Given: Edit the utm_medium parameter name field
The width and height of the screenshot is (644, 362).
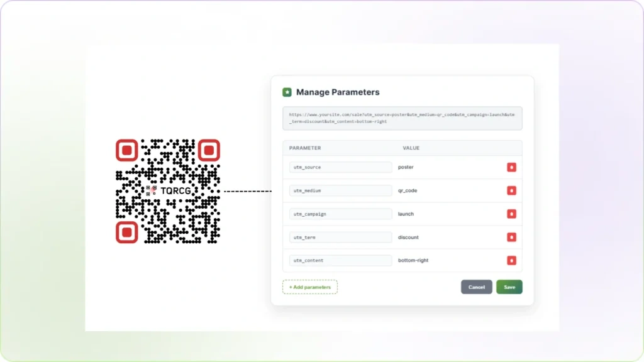Looking at the screenshot, I should (x=340, y=190).
